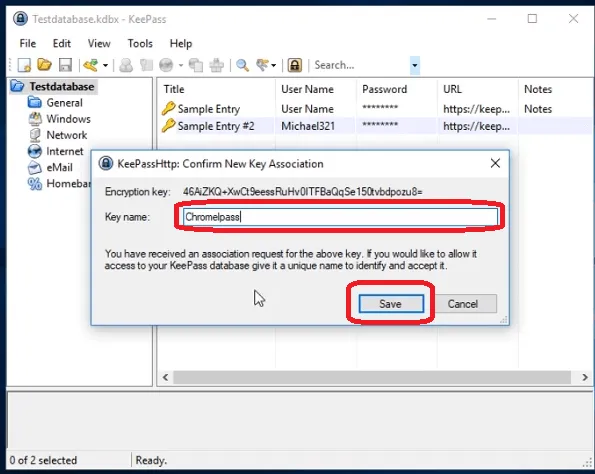Click the Key name input field
Image resolution: width=595 pixels, height=474 pixels.
[x=340, y=217]
